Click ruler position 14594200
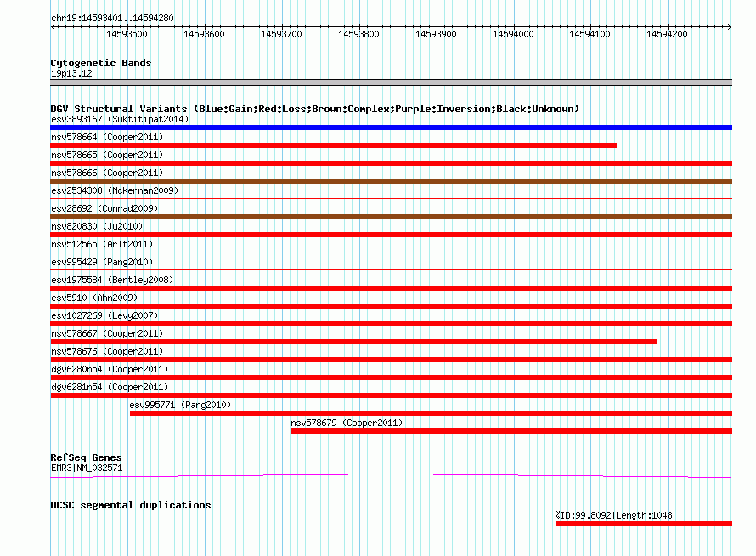Image resolution: width=756 pixels, height=556 pixels. [x=667, y=34]
